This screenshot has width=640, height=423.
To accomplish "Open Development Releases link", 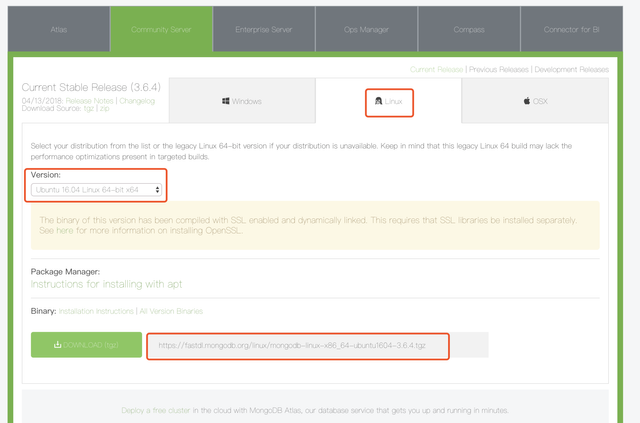I will click(571, 69).
